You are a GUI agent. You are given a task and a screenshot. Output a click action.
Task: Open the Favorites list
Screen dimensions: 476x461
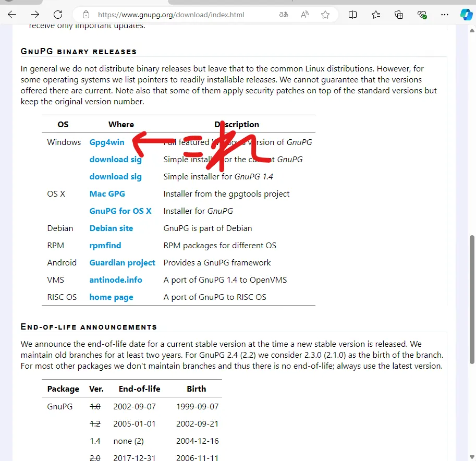point(376,15)
